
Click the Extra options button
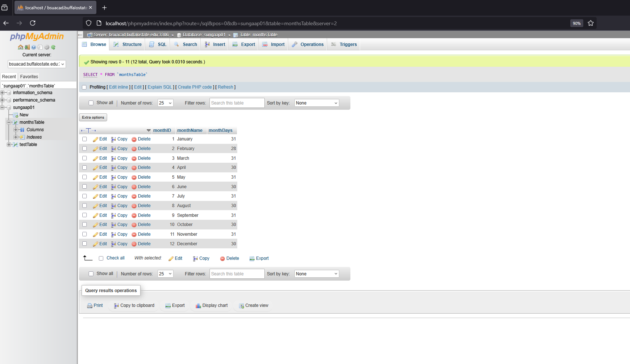tap(93, 118)
